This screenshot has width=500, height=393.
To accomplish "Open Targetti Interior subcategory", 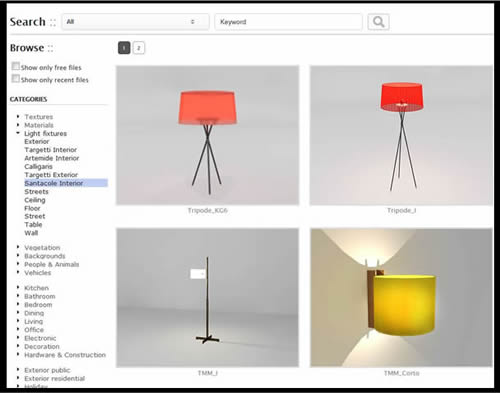I will [x=50, y=150].
